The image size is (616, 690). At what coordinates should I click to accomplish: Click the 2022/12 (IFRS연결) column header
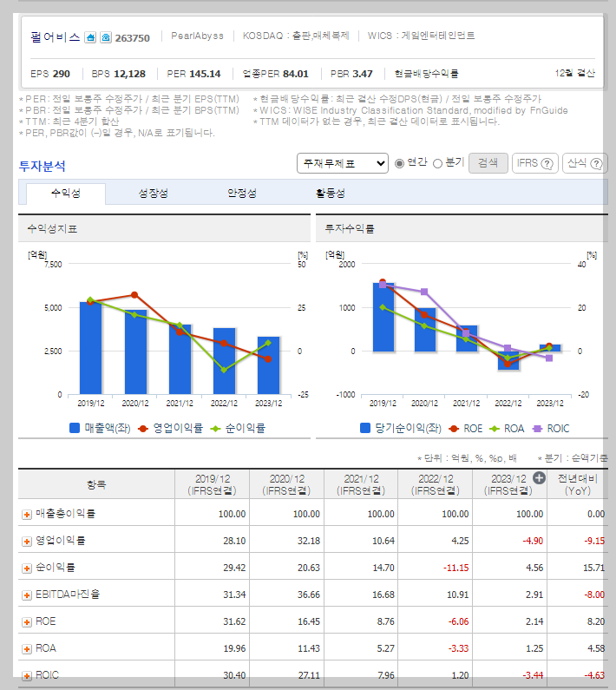(x=436, y=484)
